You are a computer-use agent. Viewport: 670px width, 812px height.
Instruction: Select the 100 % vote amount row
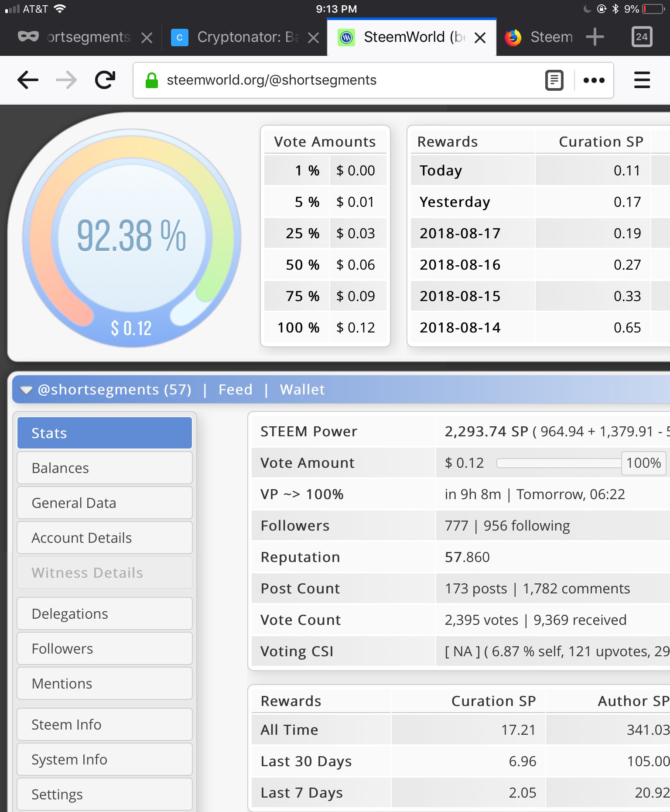(x=325, y=328)
